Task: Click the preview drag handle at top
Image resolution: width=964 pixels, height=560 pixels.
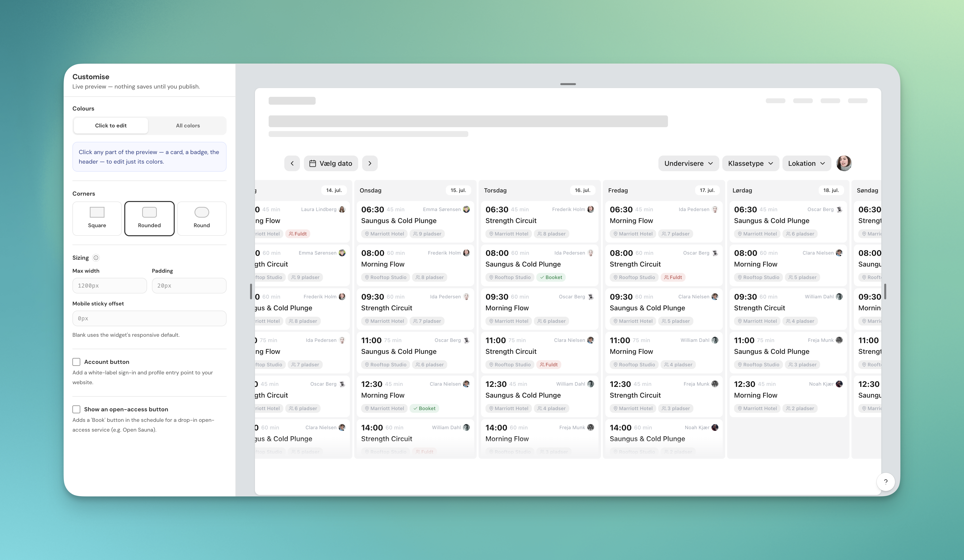Action: point(568,84)
